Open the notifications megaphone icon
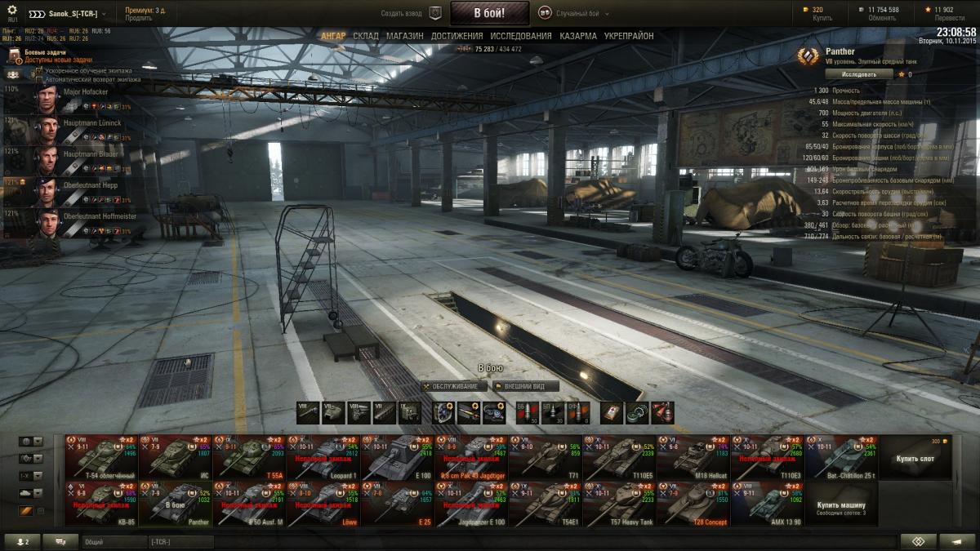980x551 pixels. pos(957,542)
